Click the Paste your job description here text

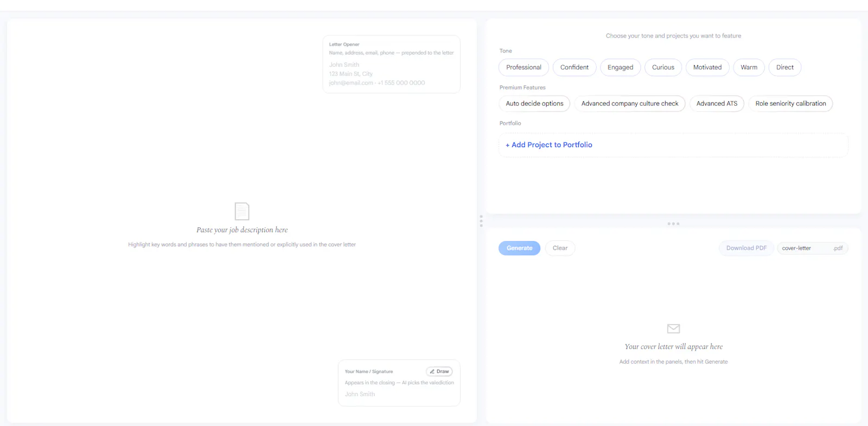point(242,230)
